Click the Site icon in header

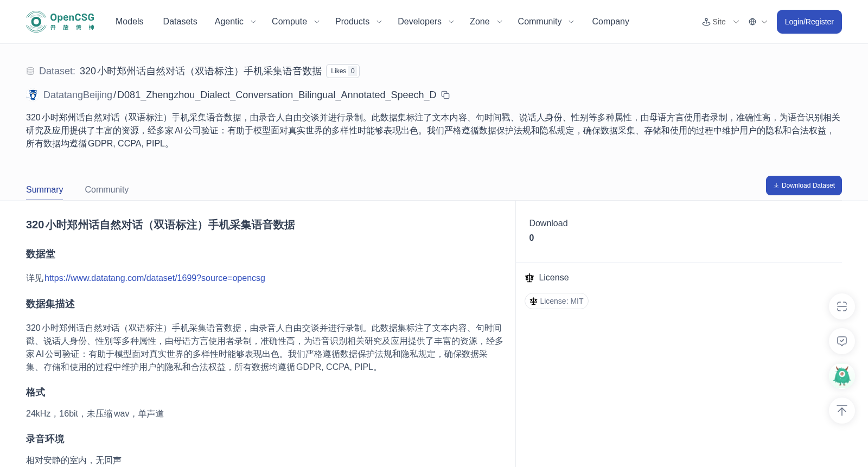tap(706, 22)
